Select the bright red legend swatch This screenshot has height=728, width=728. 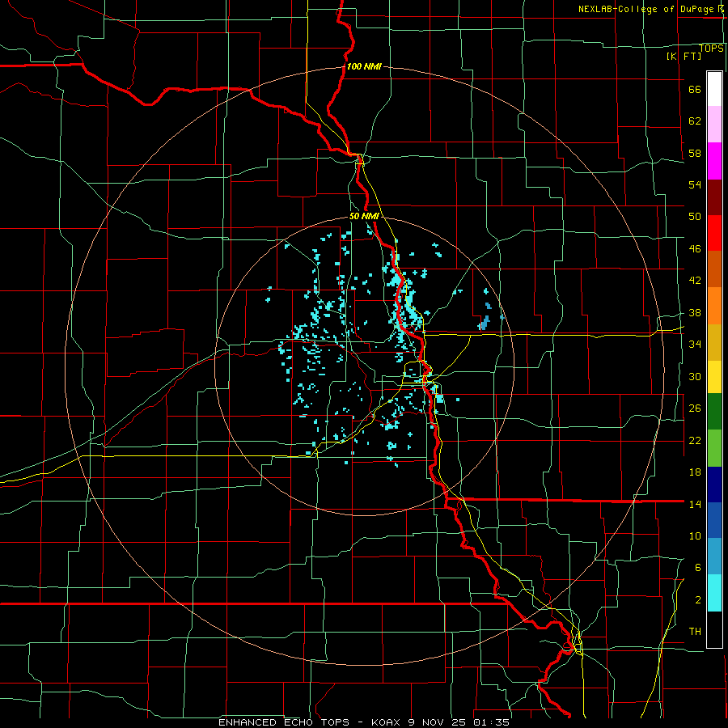(x=714, y=233)
